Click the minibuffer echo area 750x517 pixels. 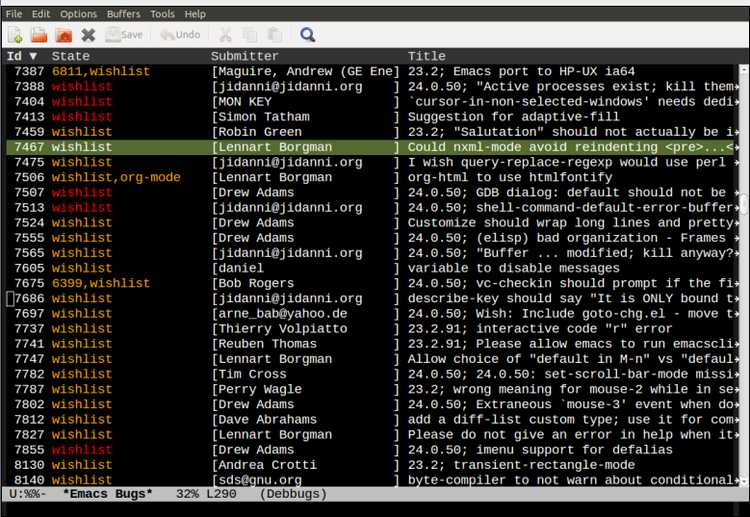coord(375,509)
